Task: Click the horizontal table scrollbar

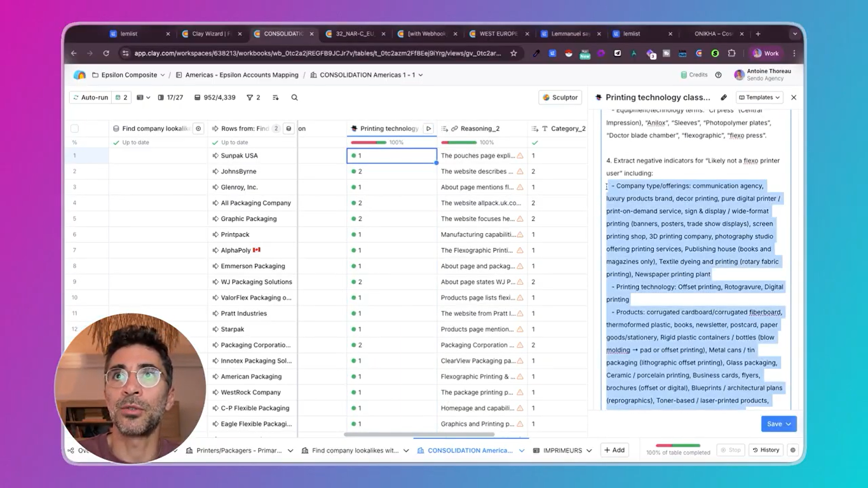Action: (419, 435)
